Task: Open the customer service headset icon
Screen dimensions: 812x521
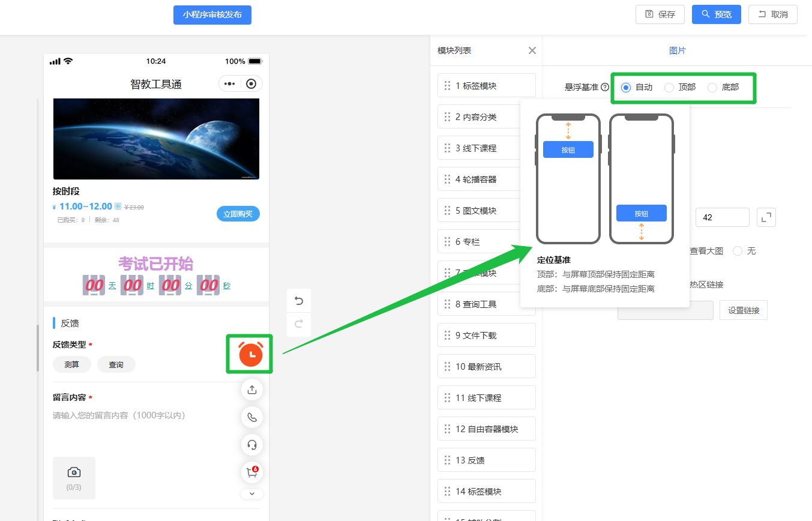Action: point(252,445)
